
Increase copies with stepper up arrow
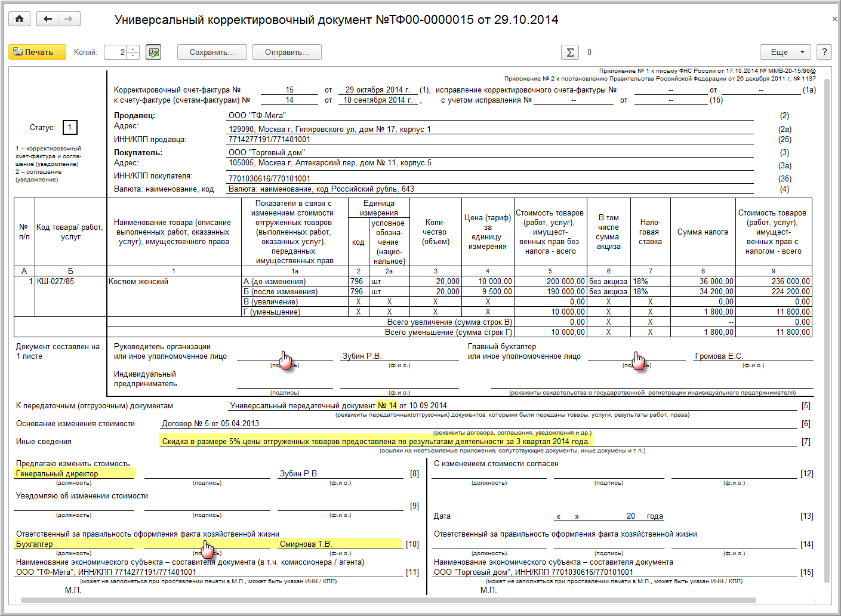(134, 49)
